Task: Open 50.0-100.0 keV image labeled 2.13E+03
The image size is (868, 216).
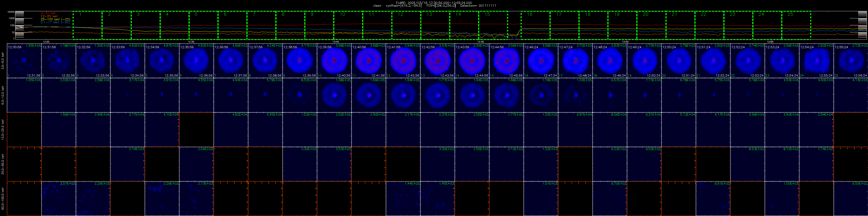Action: click(x=196, y=199)
